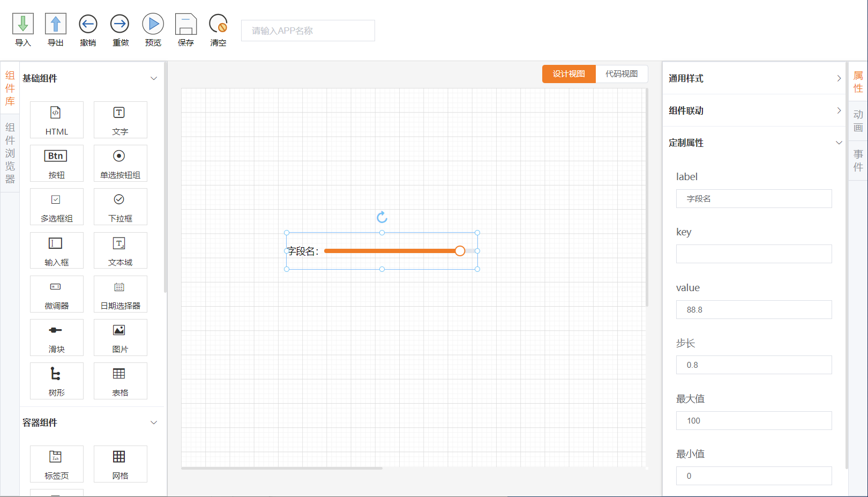Pick the 文本域 textarea component
Image resolution: width=868 pixels, height=497 pixels.
click(120, 250)
